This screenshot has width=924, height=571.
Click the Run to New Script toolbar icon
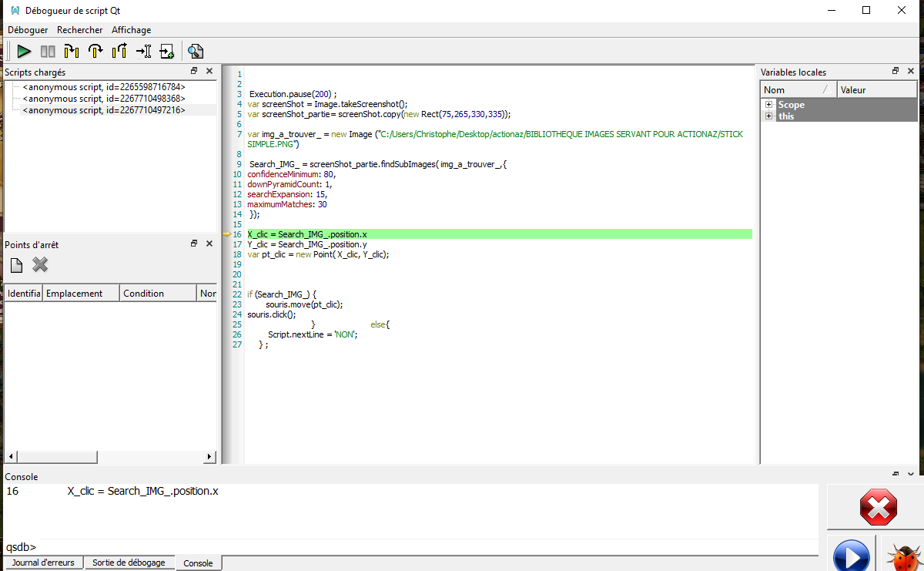coord(167,52)
